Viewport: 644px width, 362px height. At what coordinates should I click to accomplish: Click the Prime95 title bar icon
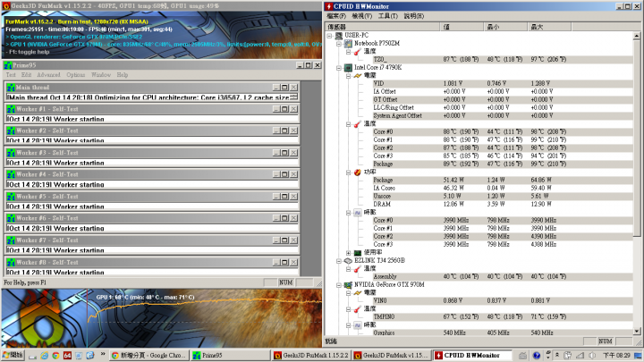click(8, 65)
